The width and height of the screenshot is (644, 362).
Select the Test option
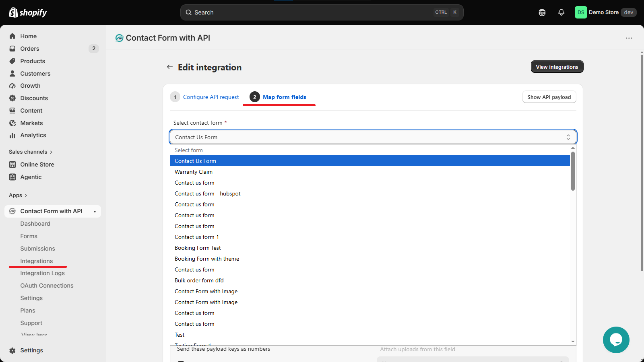370,335
